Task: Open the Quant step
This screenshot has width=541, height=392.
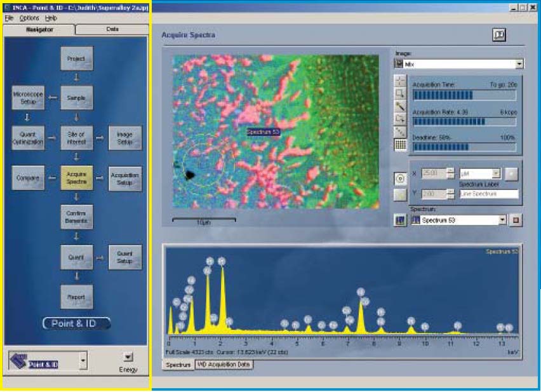Action: [77, 257]
